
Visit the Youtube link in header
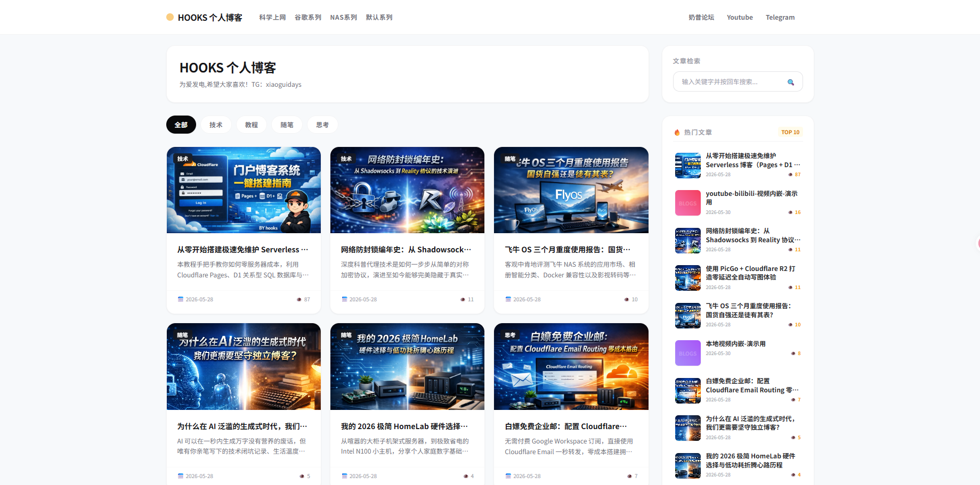pos(740,18)
